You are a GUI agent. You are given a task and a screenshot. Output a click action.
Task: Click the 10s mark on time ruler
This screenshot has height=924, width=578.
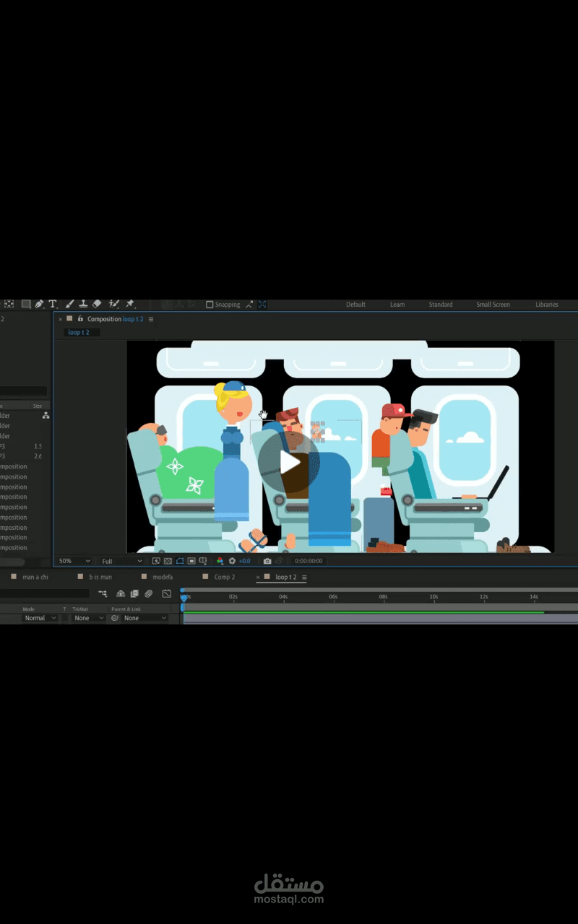(433, 597)
